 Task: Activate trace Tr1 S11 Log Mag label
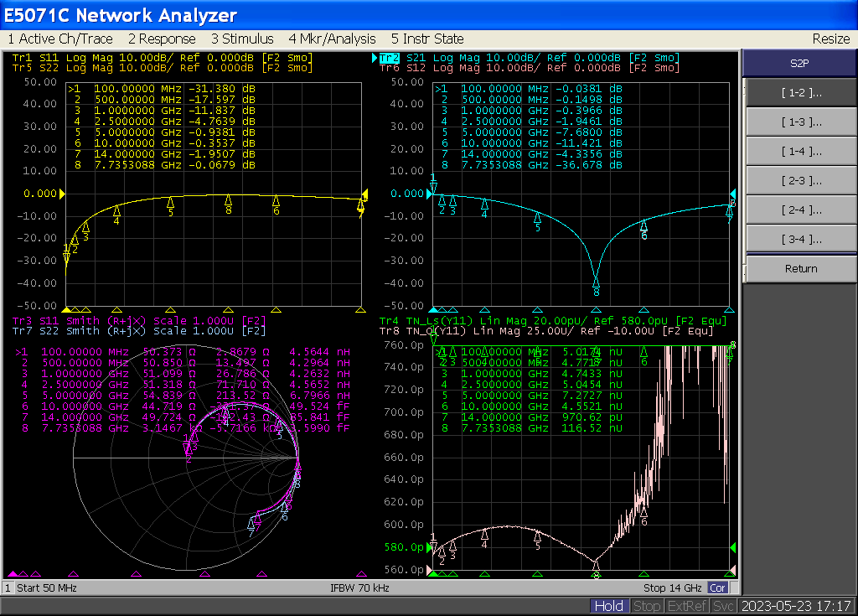[163, 58]
